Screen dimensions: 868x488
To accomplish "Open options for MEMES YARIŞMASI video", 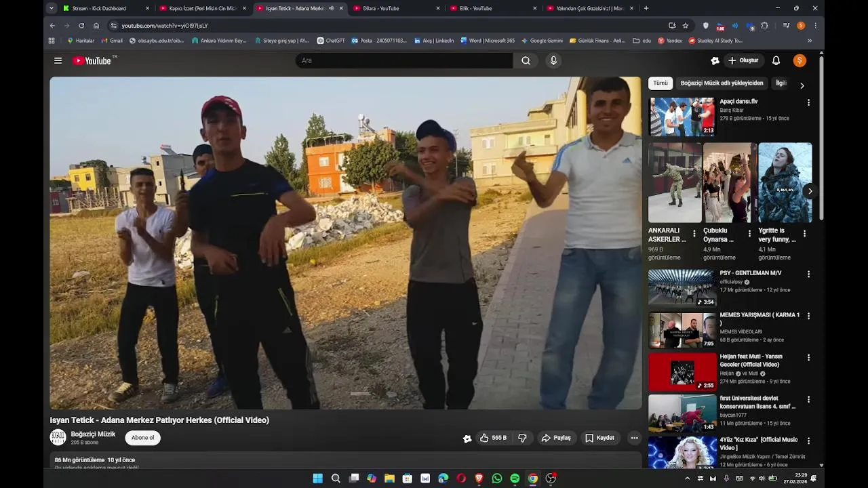I will coord(808,316).
